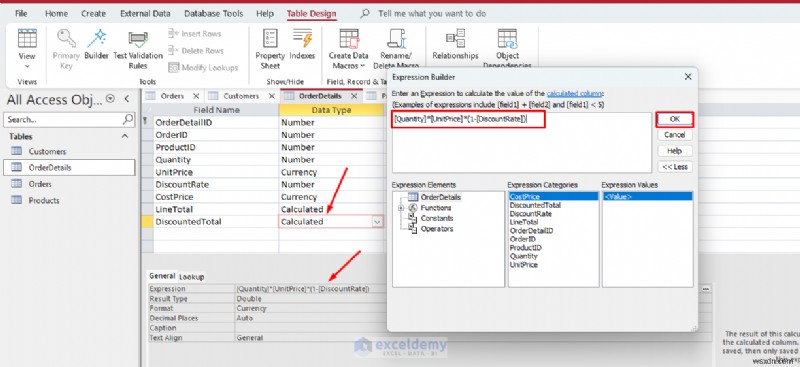Collapse navigation pane with shutter arrow
800x367 pixels.
[127, 99]
